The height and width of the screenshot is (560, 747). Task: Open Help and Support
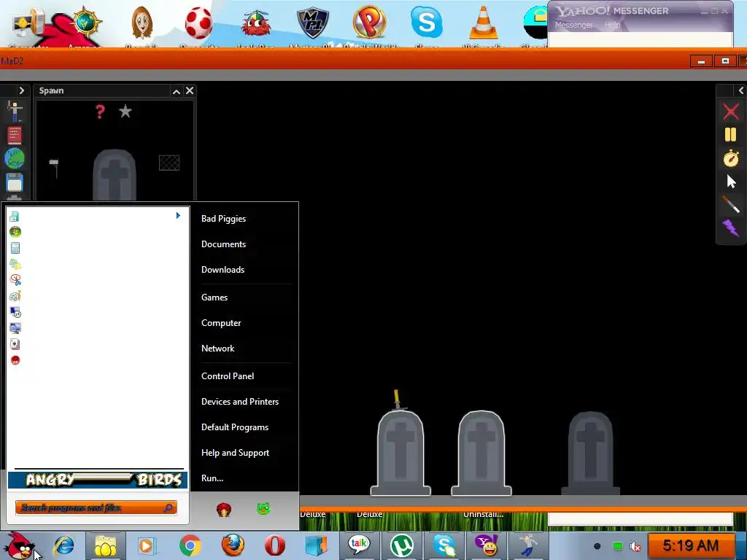(236, 453)
